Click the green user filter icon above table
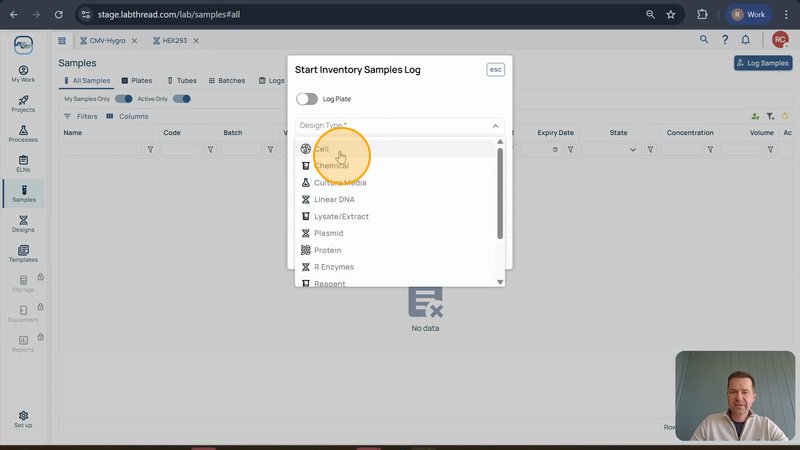The height and width of the screenshot is (450, 800). click(x=756, y=116)
